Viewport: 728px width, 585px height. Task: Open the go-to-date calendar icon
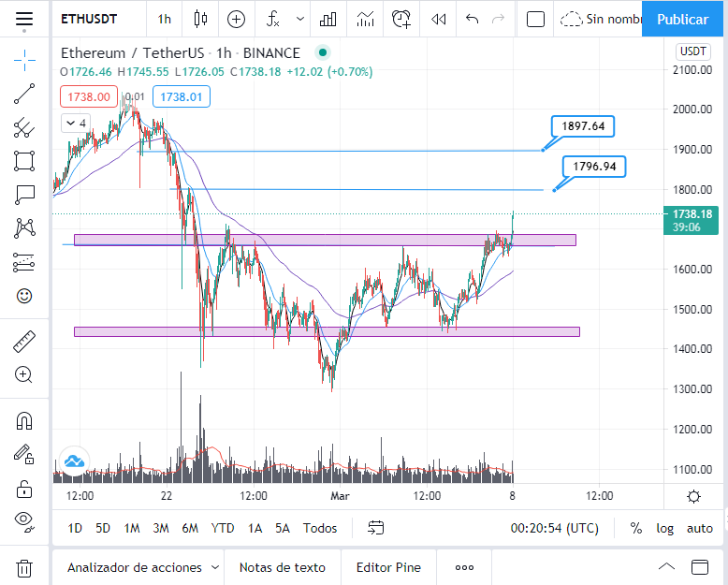point(375,528)
